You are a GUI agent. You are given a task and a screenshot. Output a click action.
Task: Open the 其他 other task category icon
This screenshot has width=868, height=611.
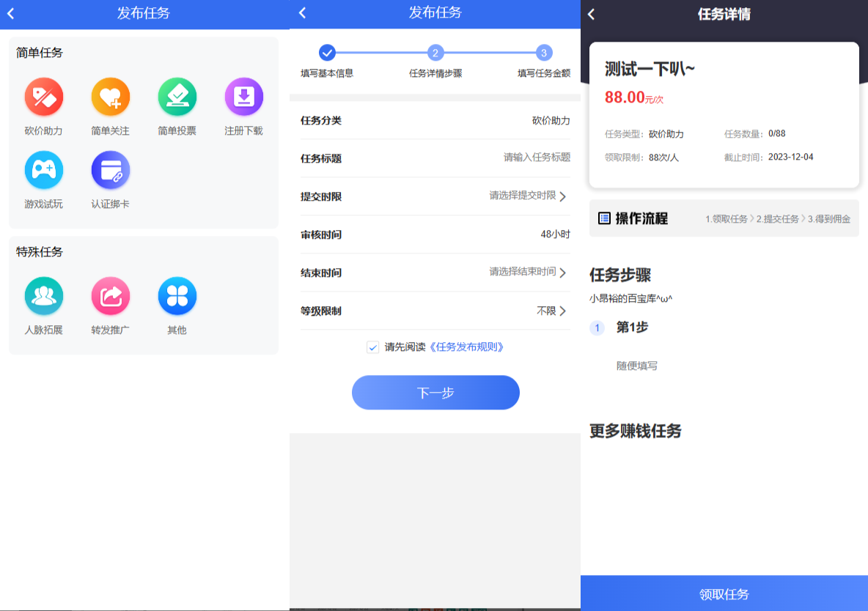coord(177,295)
